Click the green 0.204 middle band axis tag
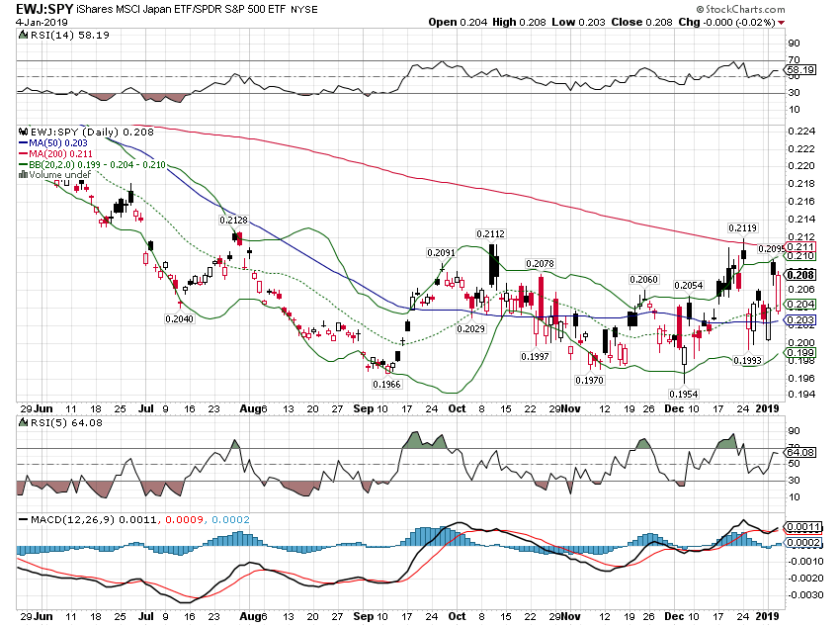Image resolution: width=840 pixels, height=626 pixels. 801,305
